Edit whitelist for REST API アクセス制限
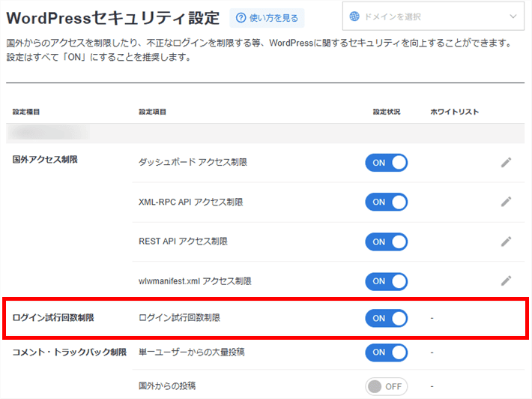 pyautogui.click(x=506, y=241)
